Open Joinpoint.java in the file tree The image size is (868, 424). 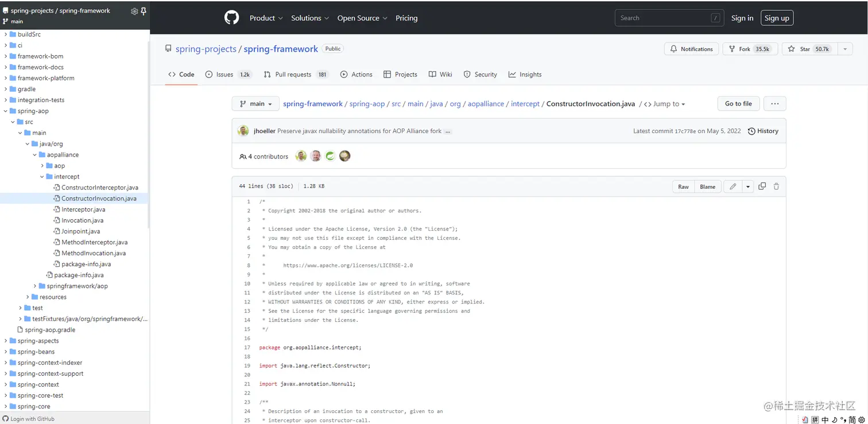pyautogui.click(x=80, y=231)
